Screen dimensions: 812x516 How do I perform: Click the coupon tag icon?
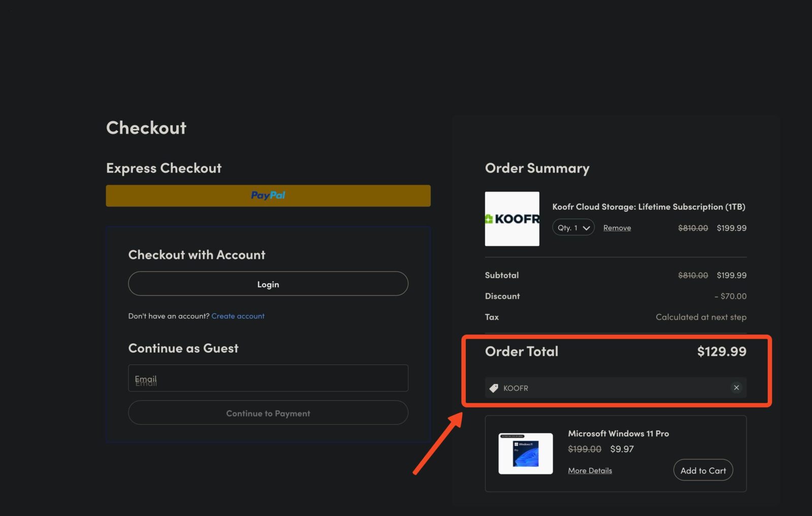pos(493,388)
